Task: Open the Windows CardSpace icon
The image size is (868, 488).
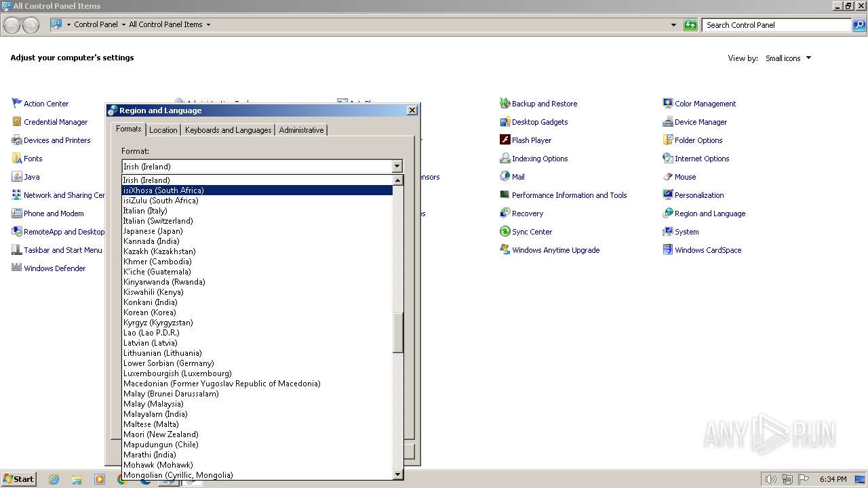Action: (668, 249)
